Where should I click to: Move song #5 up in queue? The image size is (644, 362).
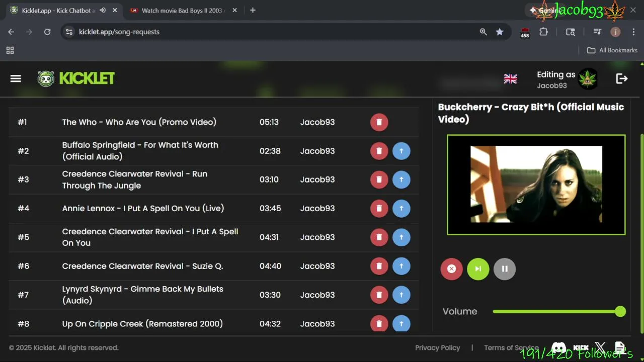point(401,237)
